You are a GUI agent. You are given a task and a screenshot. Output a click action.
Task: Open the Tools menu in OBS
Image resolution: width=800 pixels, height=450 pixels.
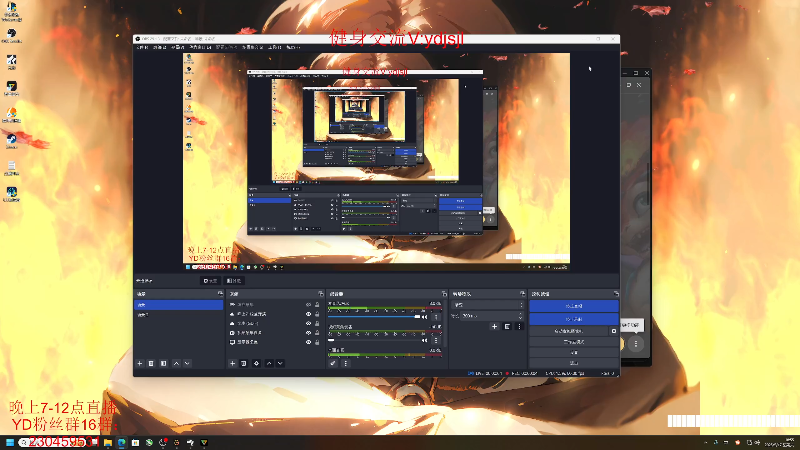point(274,47)
